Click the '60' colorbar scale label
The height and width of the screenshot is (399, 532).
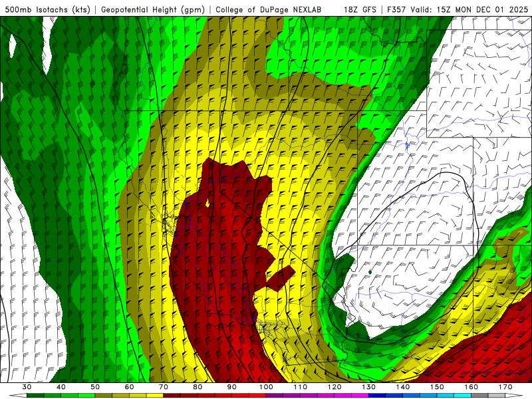pos(130,387)
